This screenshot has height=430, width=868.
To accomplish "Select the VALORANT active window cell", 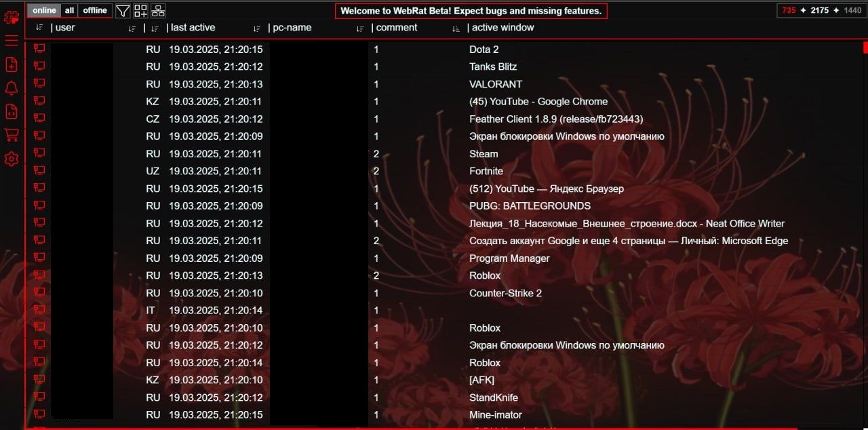I will pos(496,84).
